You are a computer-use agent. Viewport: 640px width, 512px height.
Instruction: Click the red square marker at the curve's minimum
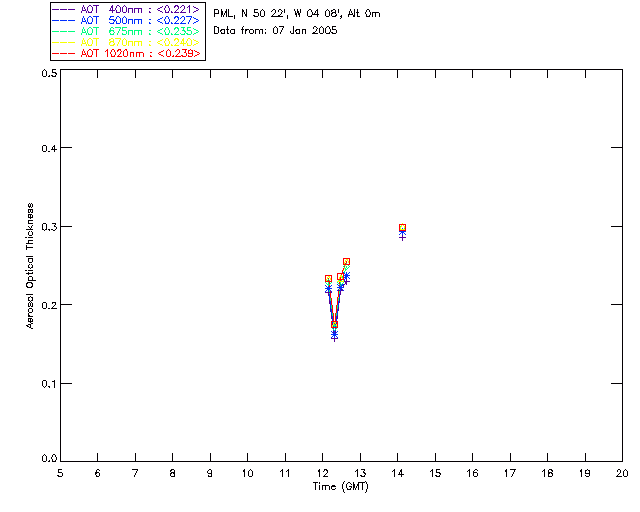[x=334, y=324]
